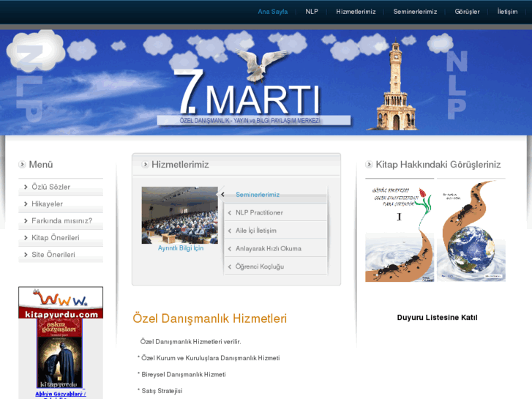The image size is (532, 399).
Task: Click the arrow icon beside Anlayarak Hızlı Okuma
Action: point(230,249)
